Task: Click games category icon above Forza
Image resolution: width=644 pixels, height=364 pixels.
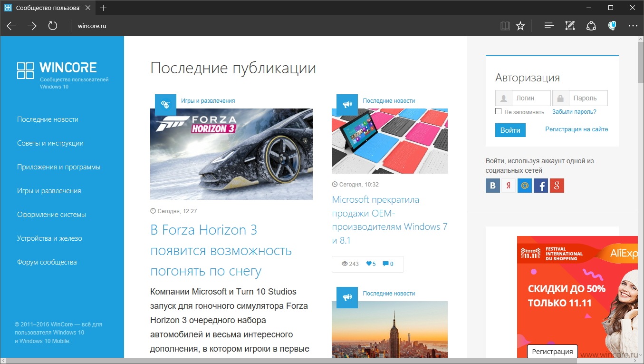Action: click(x=165, y=105)
